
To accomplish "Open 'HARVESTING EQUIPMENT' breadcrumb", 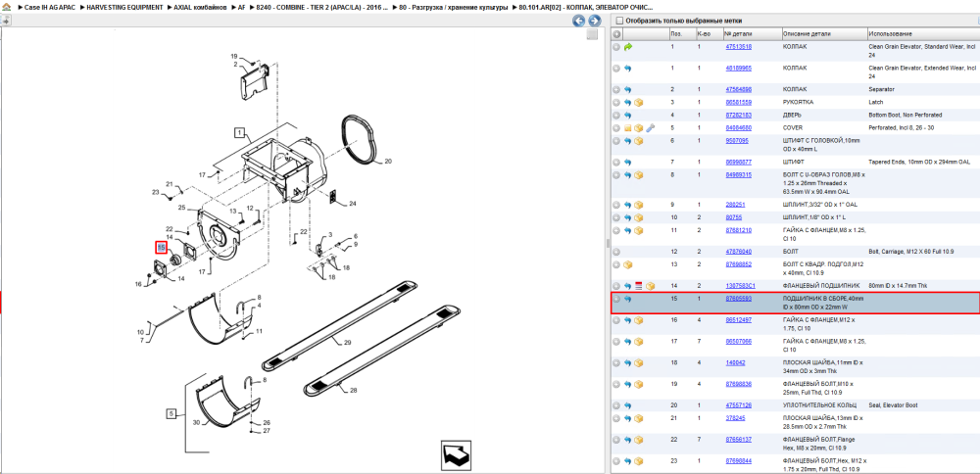I will pos(125,8).
